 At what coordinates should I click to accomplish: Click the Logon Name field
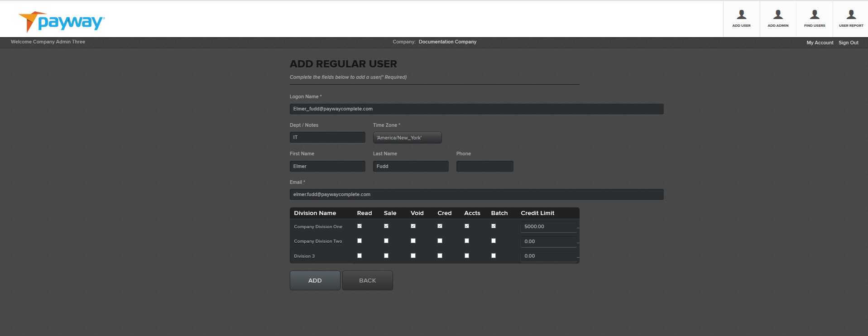pyautogui.click(x=476, y=109)
